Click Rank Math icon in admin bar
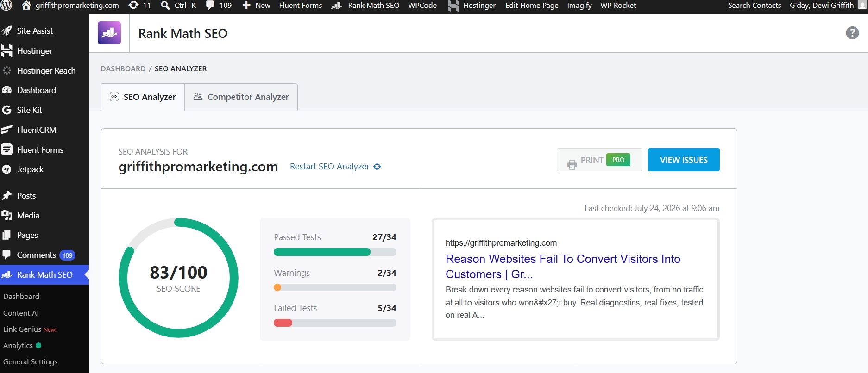 pyautogui.click(x=337, y=6)
